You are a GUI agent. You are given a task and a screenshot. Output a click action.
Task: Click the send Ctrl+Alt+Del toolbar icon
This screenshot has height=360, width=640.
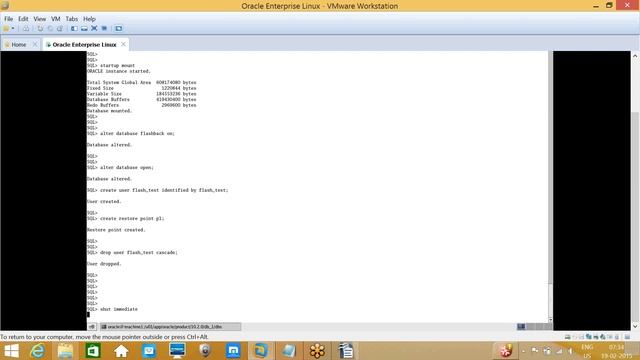click(x=26, y=29)
